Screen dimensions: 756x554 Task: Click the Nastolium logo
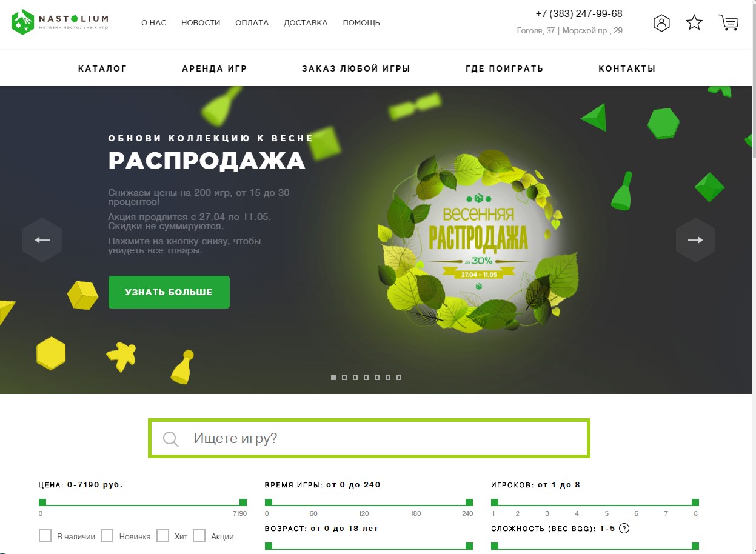click(60, 22)
